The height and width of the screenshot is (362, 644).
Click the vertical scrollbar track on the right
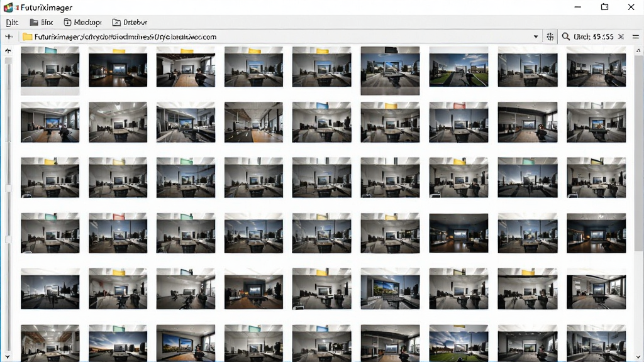tap(638, 204)
